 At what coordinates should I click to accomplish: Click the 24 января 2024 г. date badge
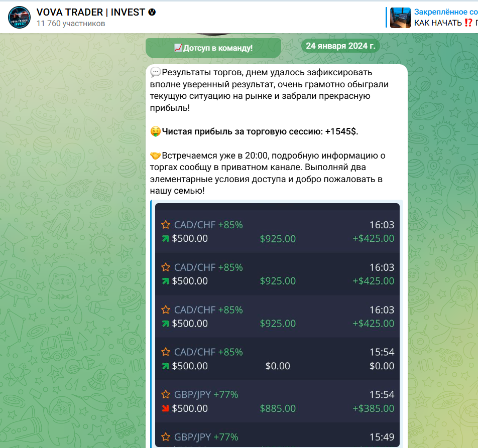340,46
